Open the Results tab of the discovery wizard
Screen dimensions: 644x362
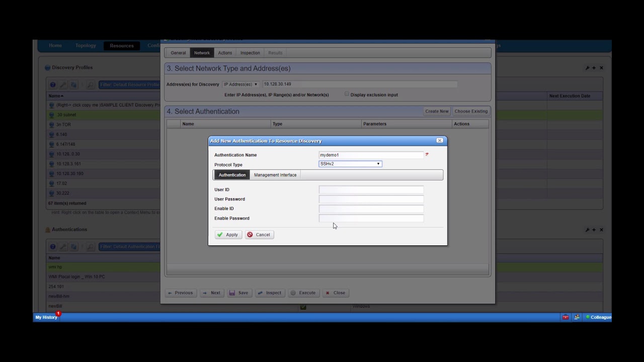pyautogui.click(x=275, y=53)
